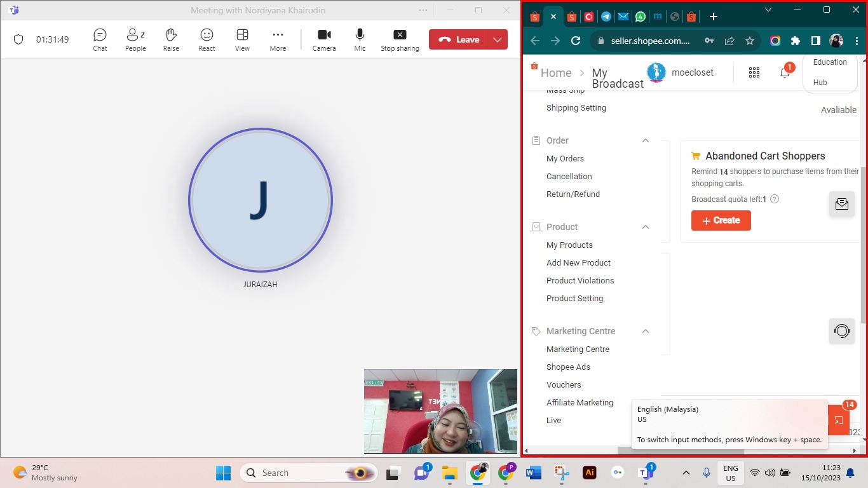The height and width of the screenshot is (488, 868).
Task: Open Shipping Setting in sidebar
Action: point(576,108)
